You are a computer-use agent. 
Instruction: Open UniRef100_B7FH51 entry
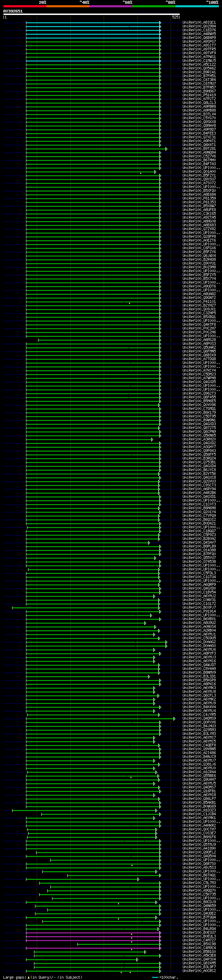pos(199,76)
